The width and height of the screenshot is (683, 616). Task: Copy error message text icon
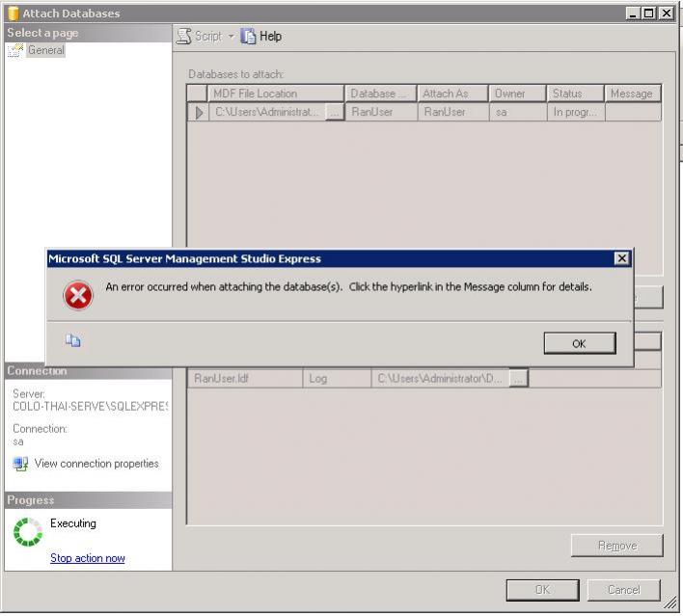[x=72, y=340]
